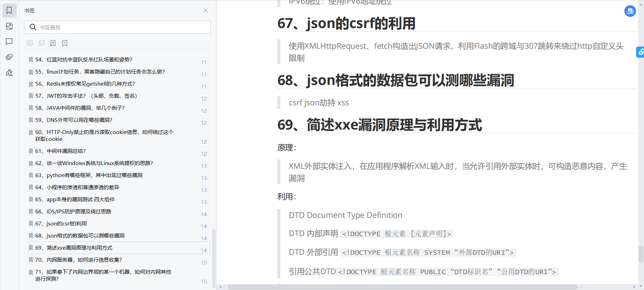Open bookmark 66、IDS/IPS防护原理及绕过思路
This screenshot has width=644, height=290.
(73, 212)
